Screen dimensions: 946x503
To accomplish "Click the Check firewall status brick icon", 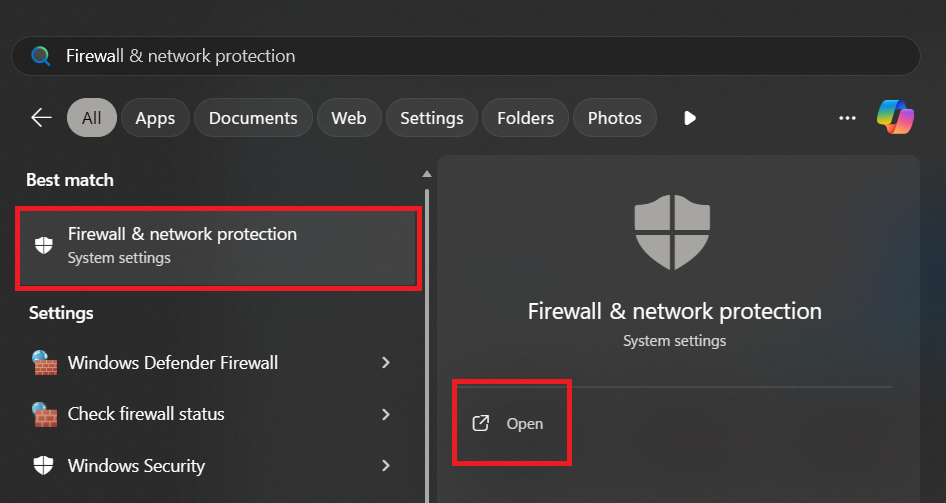I will pyautogui.click(x=44, y=414).
